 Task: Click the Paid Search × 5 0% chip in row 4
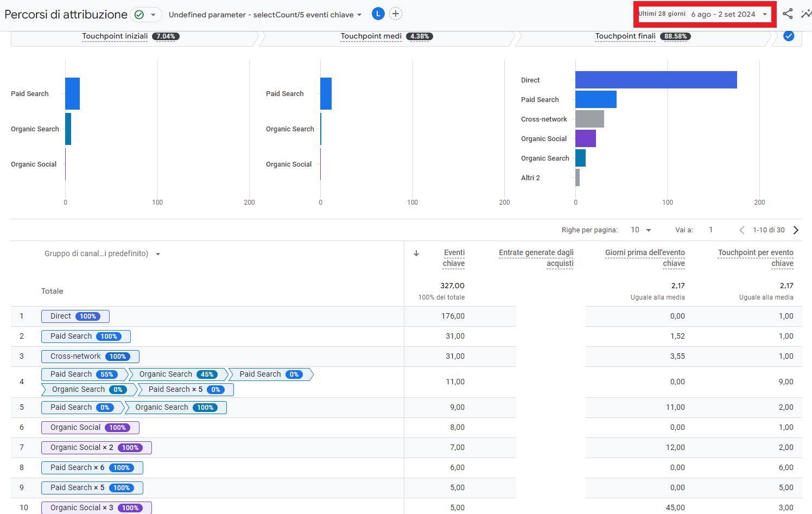click(186, 390)
